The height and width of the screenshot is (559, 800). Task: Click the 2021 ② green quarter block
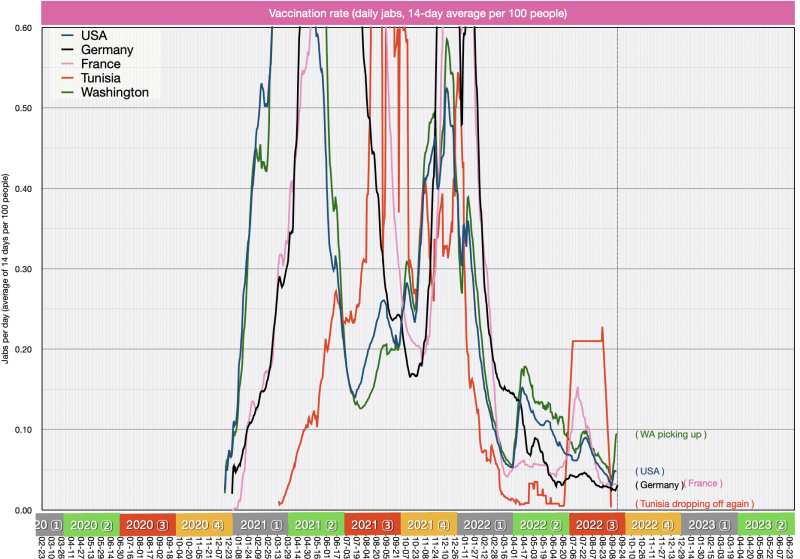click(316, 524)
